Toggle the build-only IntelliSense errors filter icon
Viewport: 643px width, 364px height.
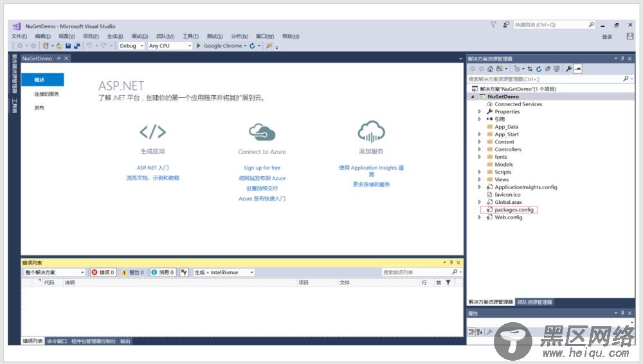[x=184, y=272]
